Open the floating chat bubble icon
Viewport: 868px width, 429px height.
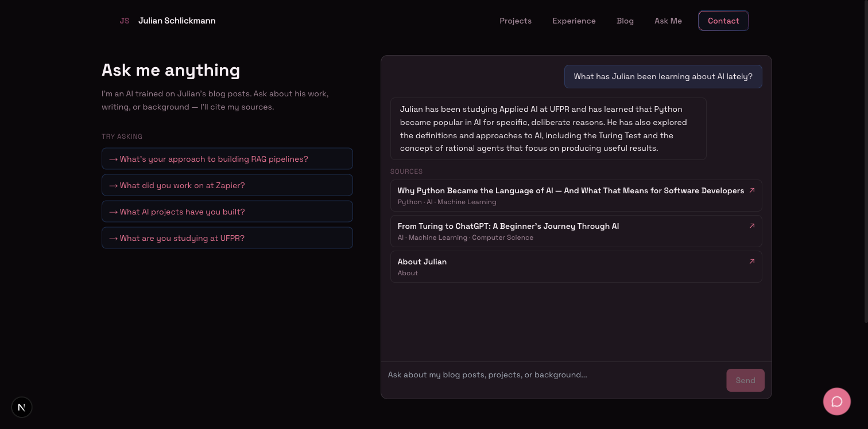click(836, 401)
